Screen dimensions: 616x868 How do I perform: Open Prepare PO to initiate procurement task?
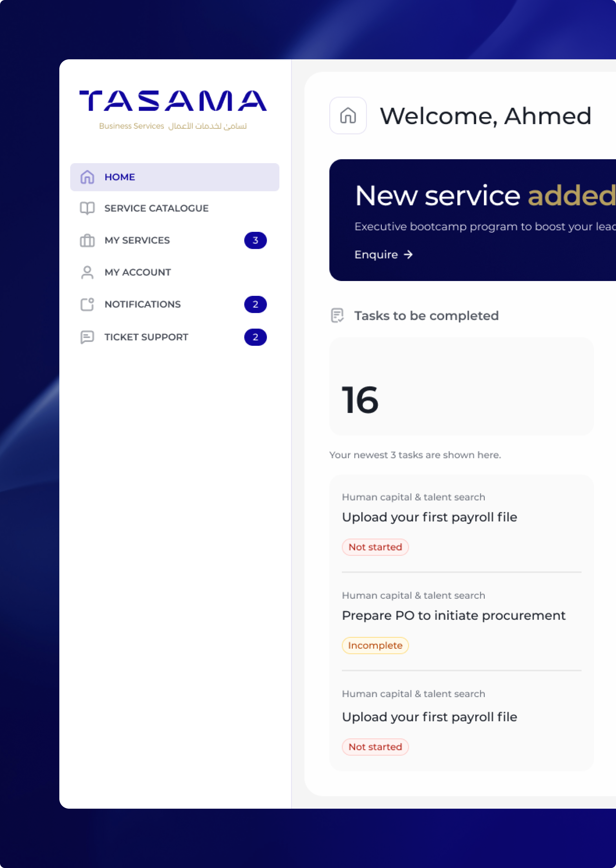click(x=453, y=615)
